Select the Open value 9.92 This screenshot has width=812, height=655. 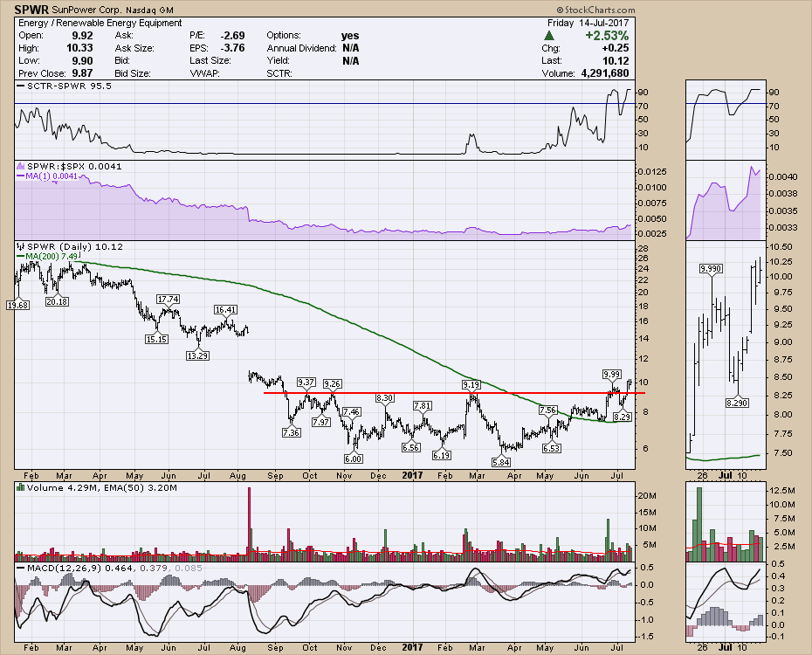[x=82, y=35]
